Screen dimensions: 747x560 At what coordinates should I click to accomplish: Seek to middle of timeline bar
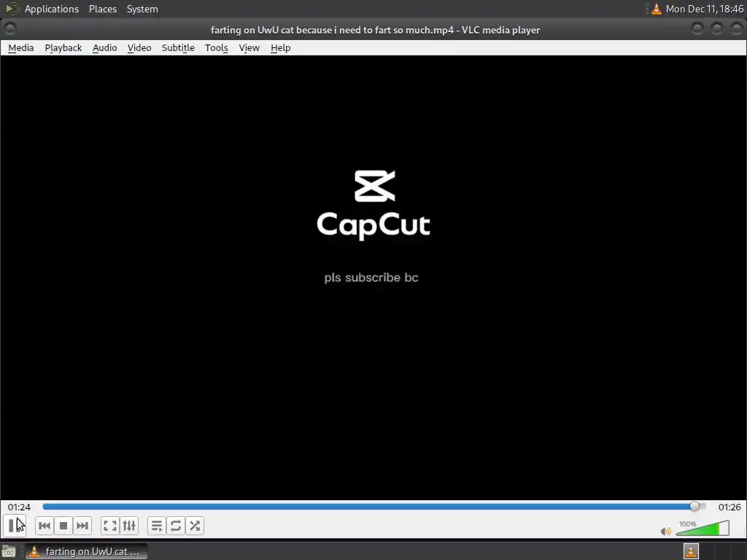374,506
